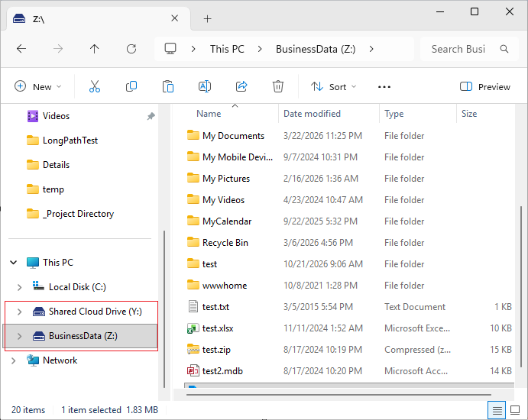The height and width of the screenshot is (420, 528).
Task: Refresh the current folder view
Action: 131,49
